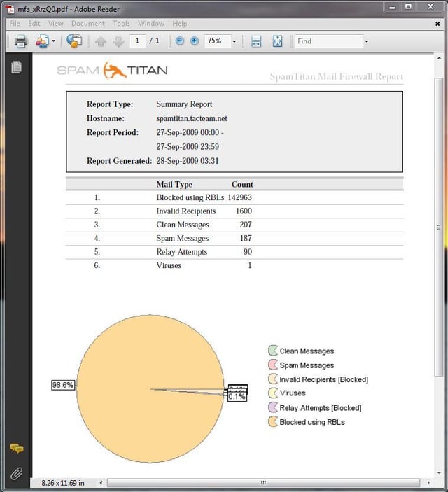
Task: Expand the Find options dropdown arrow
Action: (x=366, y=41)
